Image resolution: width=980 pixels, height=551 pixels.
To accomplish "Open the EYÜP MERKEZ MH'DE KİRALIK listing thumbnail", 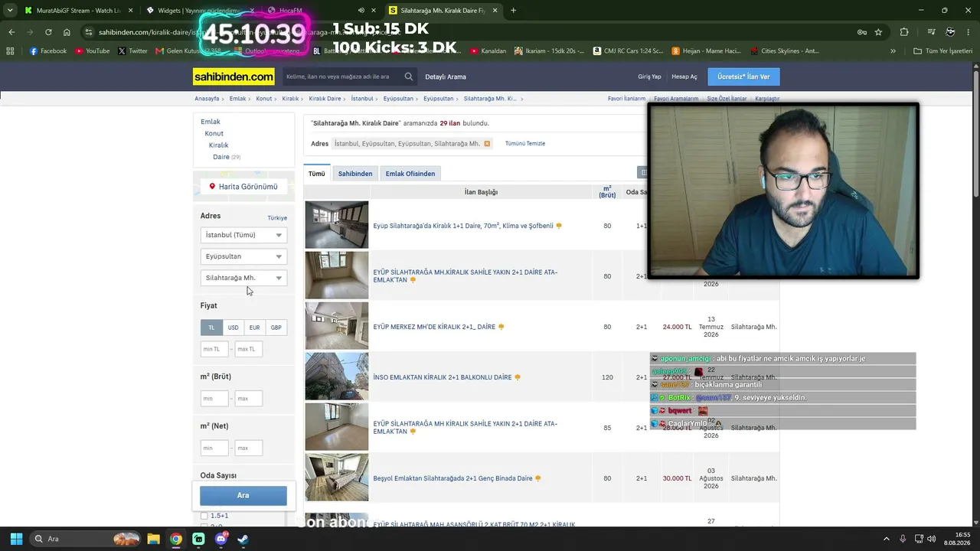I will (x=337, y=326).
